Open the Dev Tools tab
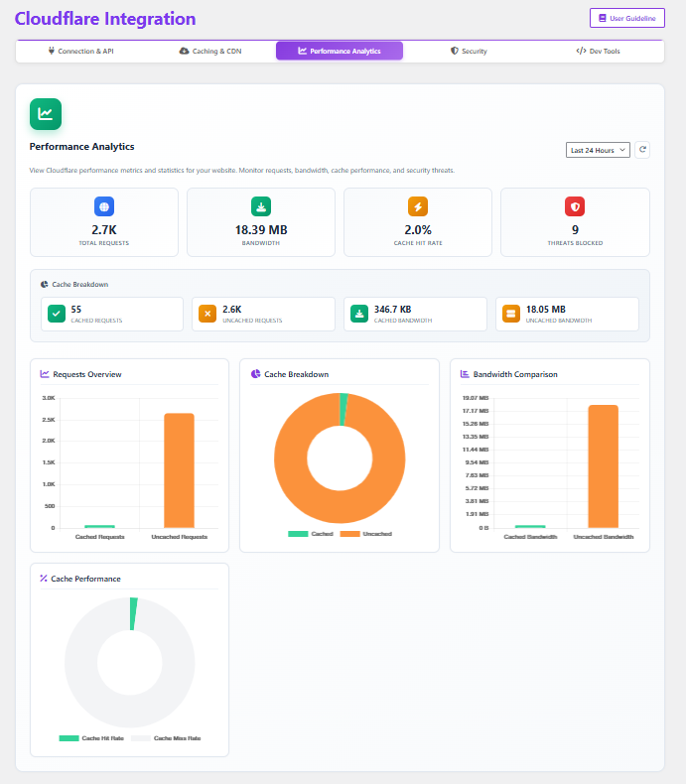Image resolution: width=686 pixels, height=784 pixels. tap(598, 51)
